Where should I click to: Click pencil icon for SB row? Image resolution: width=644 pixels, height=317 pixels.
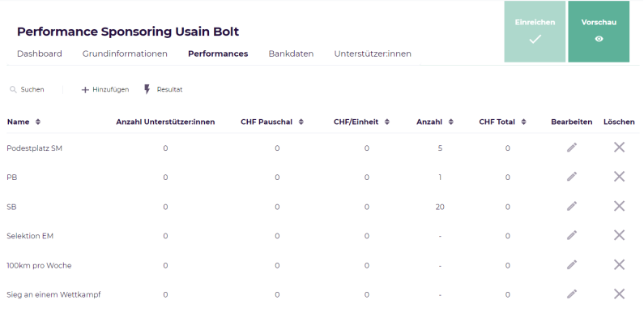tap(572, 206)
